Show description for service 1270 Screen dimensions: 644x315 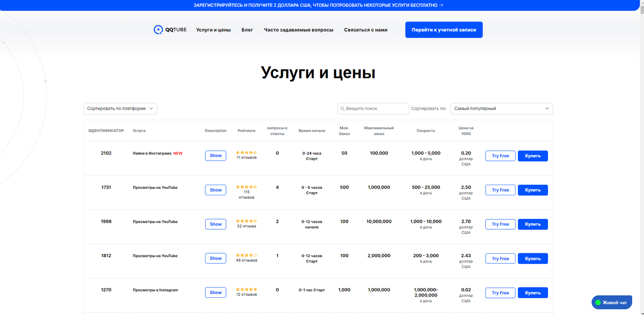point(216,292)
